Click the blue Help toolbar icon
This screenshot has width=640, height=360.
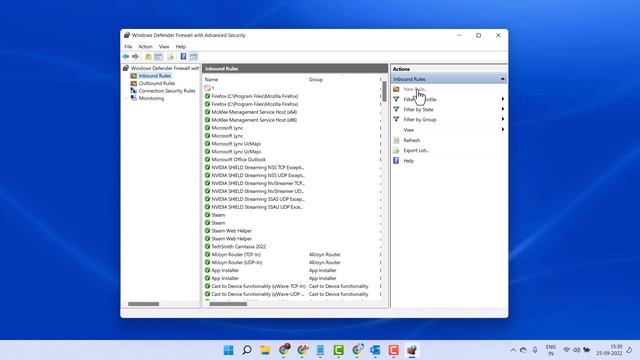183,56
